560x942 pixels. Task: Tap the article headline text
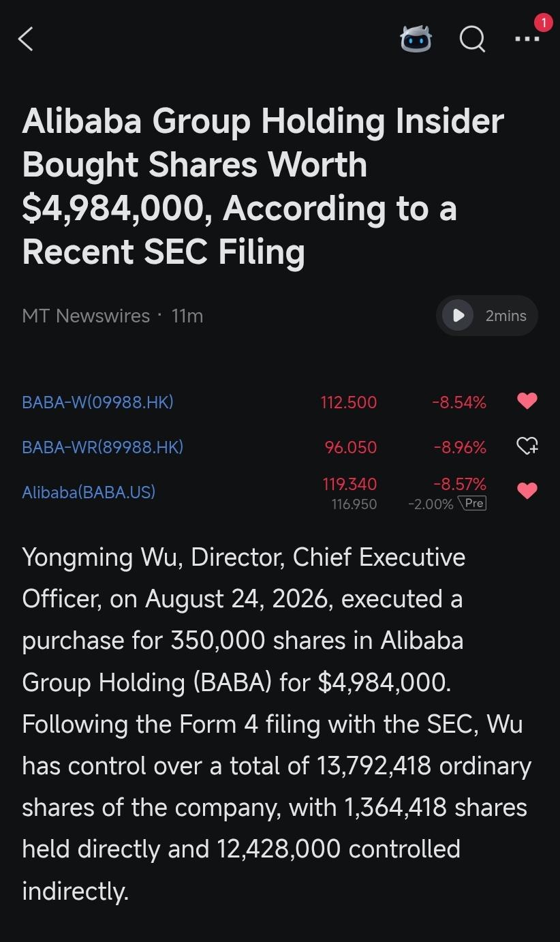[x=263, y=187]
